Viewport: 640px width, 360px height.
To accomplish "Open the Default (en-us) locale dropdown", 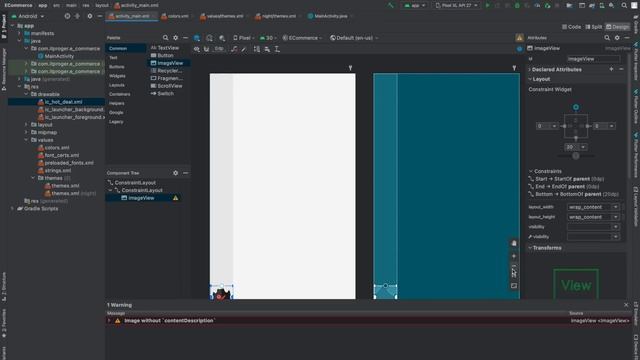I will pos(353,38).
